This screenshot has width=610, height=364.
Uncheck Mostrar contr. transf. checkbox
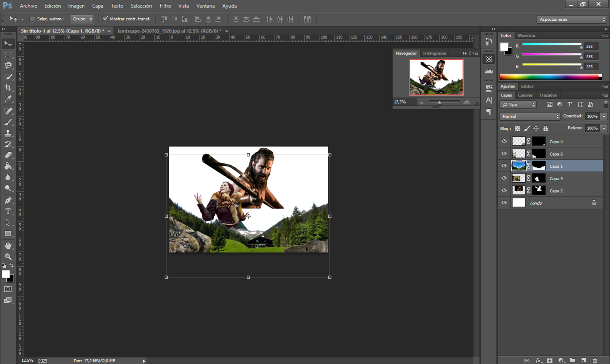pos(105,19)
